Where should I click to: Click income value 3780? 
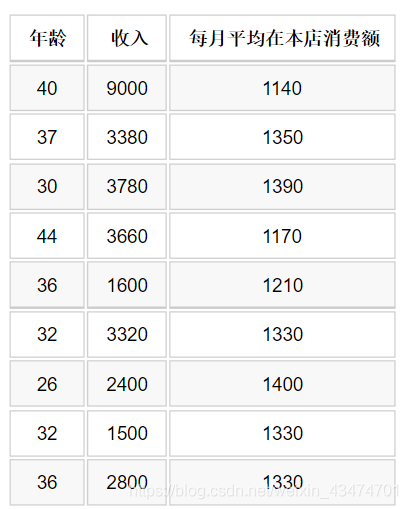[127, 186]
